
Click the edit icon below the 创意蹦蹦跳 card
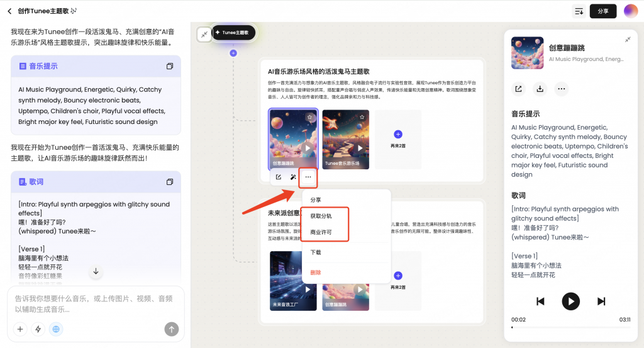pos(279,177)
